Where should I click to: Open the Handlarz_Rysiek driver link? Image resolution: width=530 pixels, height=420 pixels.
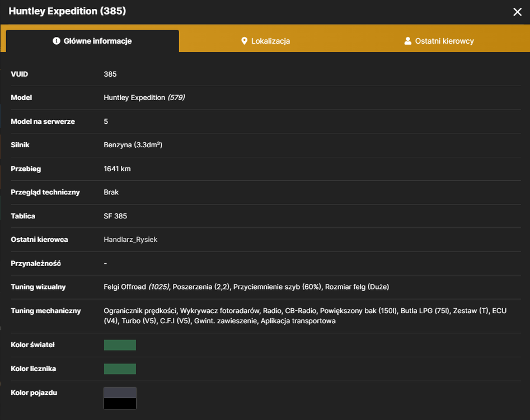(x=130, y=240)
